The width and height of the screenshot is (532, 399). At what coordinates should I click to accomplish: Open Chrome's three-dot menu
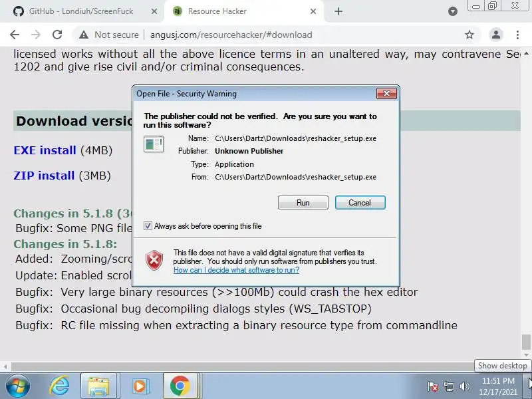517,35
